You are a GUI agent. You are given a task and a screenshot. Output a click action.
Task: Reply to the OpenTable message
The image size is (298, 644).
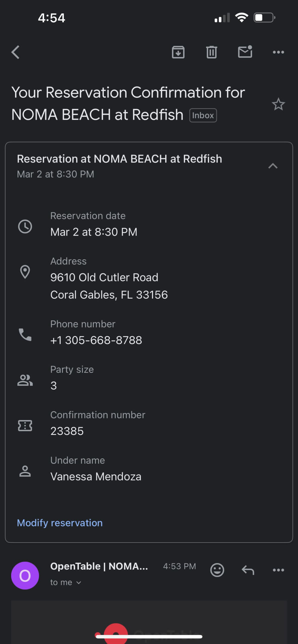[x=248, y=570]
